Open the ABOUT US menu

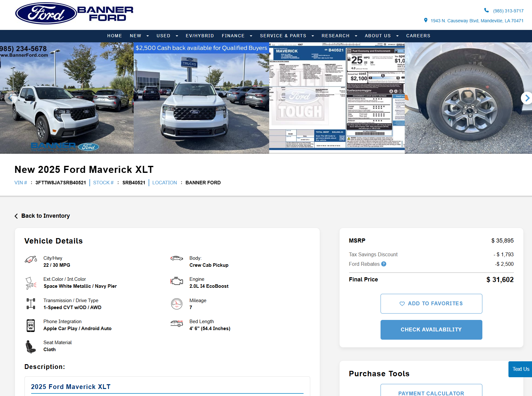[x=378, y=36]
